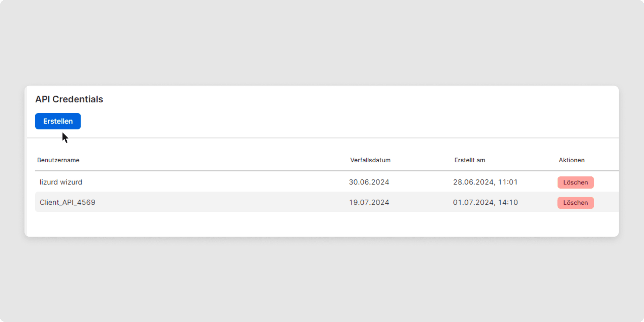Viewport: 644px width, 322px height.
Task: Click the API Credentials heading
Action: (69, 99)
